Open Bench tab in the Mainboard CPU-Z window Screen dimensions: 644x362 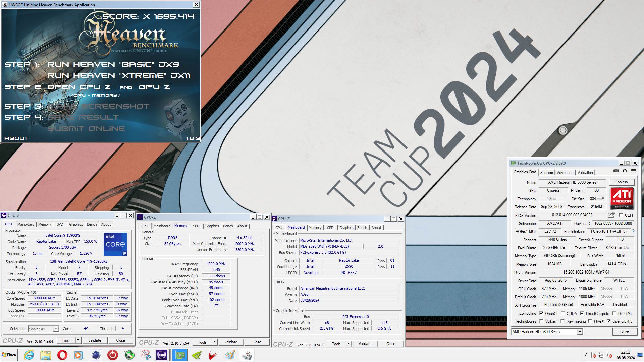pos(362,228)
